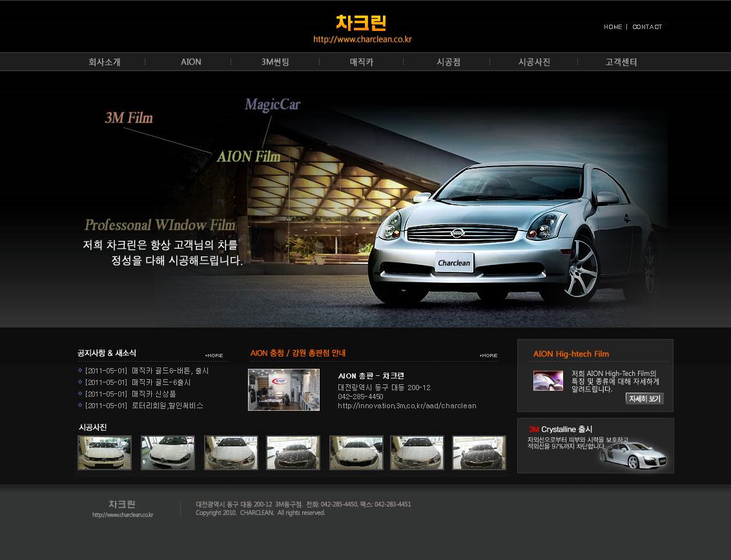The image size is (731, 560).
Task: Open the notice 매직카 골드6-버튼, 출시
Action: [x=170, y=371]
